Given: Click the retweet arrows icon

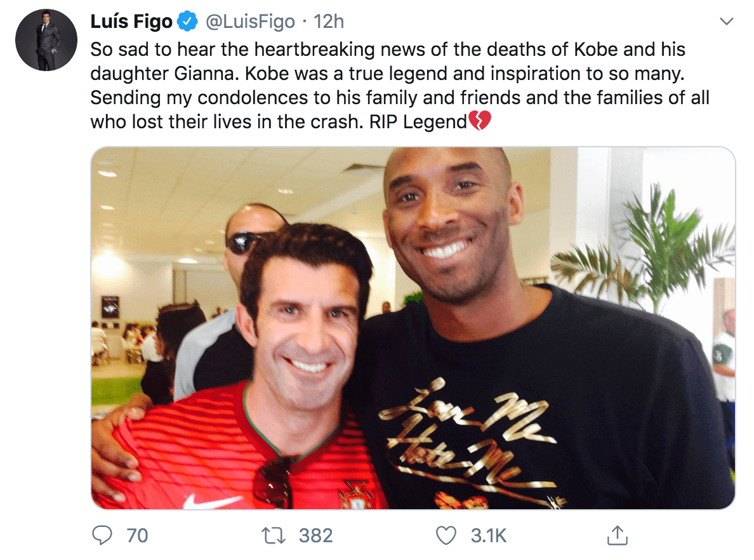Looking at the screenshot, I should [274, 536].
